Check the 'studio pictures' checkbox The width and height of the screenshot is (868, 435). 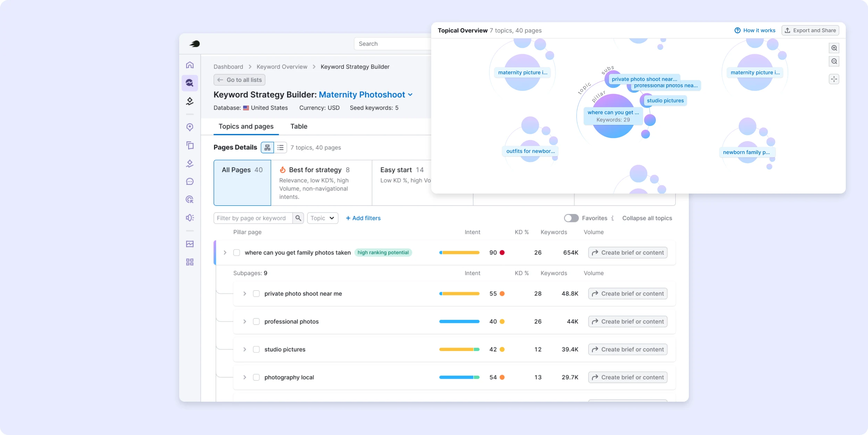tap(256, 349)
